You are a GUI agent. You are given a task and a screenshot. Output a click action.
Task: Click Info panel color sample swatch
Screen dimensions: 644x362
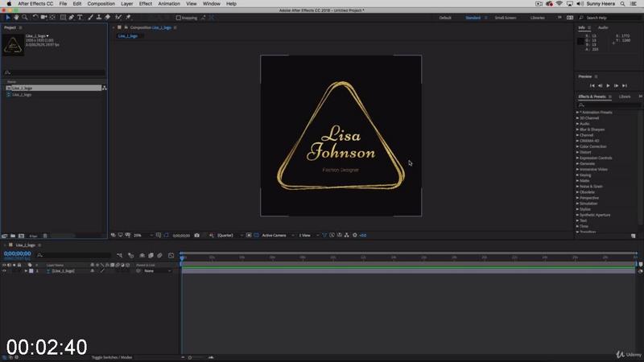pyautogui.click(x=580, y=41)
